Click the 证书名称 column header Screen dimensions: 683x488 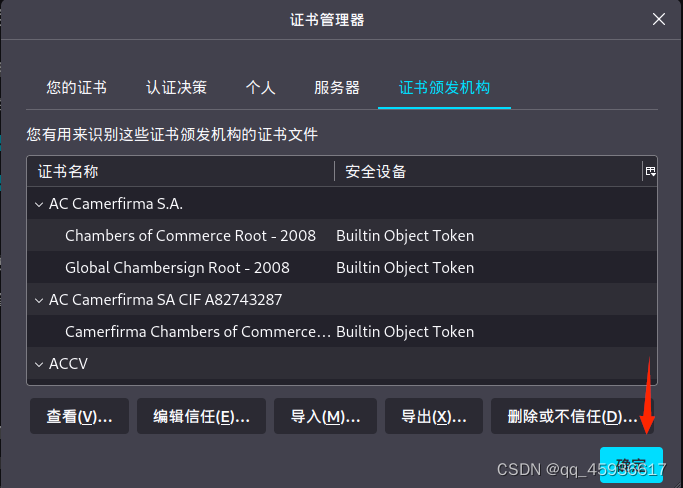pos(181,171)
